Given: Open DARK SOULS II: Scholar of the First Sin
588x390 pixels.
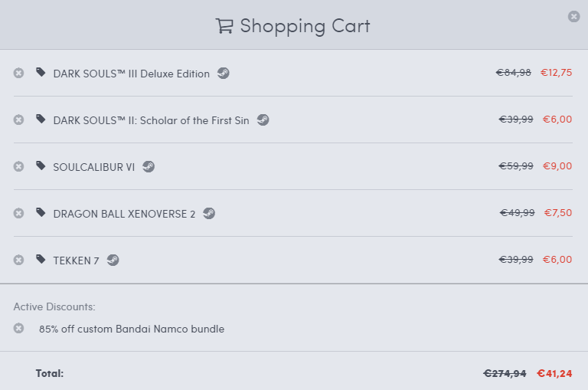Looking at the screenshot, I should (x=151, y=120).
